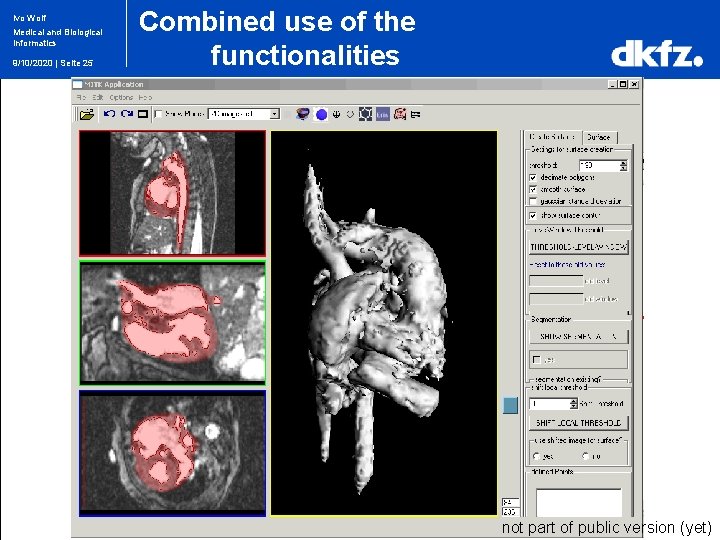The height and width of the screenshot is (540, 720).
Task: Click the small circular arrows toolbar icon
Action: tap(350, 114)
